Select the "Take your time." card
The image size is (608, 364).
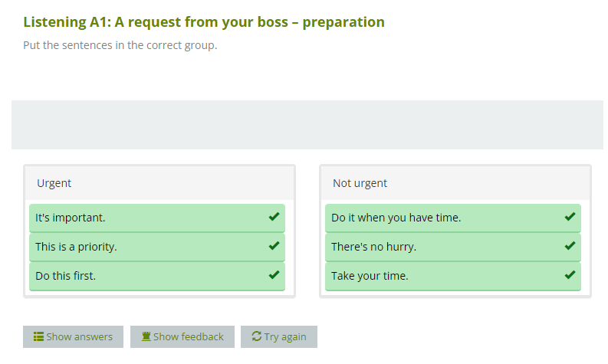[442, 276]
